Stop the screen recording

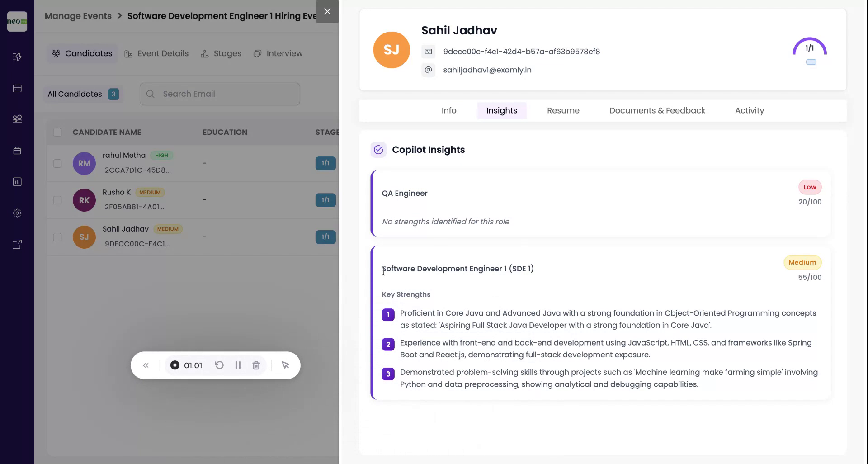pyautogui.click(x=175, y=365)
